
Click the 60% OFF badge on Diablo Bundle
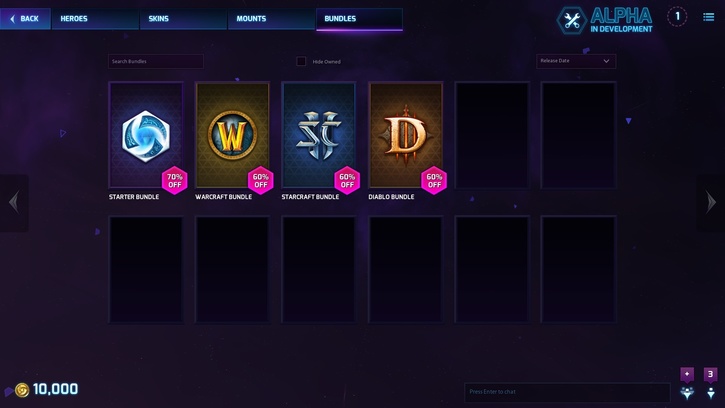pyautogui.click(x=434, y=180)
